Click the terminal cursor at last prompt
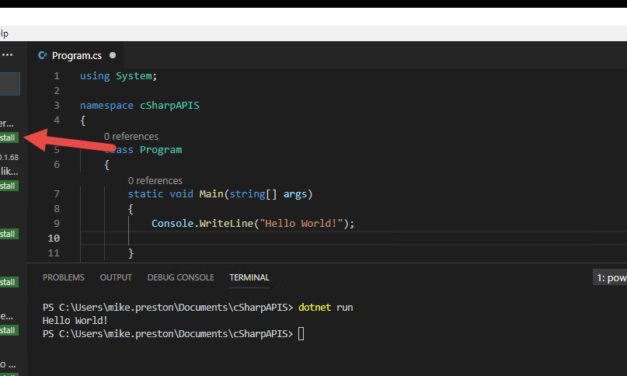 point(301,334)
